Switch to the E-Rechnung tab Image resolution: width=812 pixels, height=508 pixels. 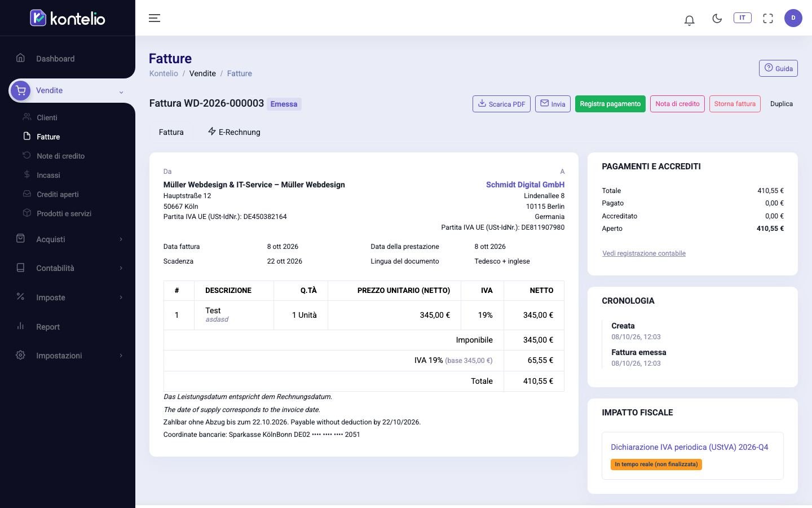pos(234,132)
